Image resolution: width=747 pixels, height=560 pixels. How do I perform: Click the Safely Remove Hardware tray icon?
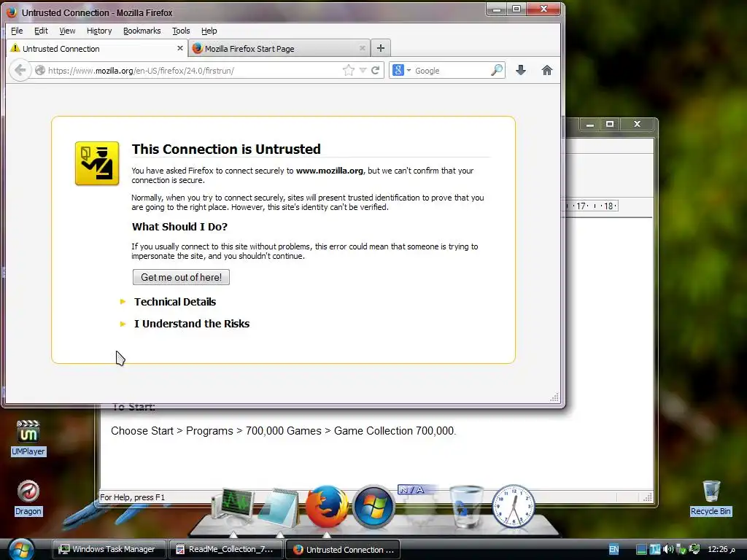pos(681,550)
